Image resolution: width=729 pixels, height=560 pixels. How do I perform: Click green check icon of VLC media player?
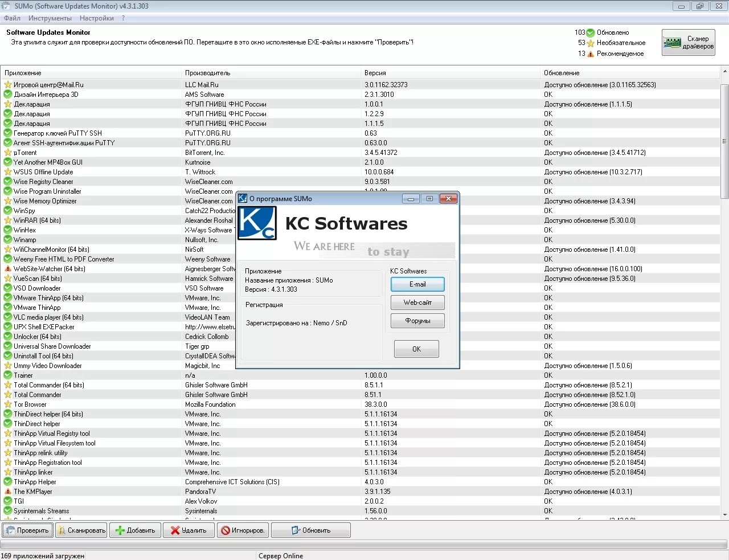(x=8, y=317)
